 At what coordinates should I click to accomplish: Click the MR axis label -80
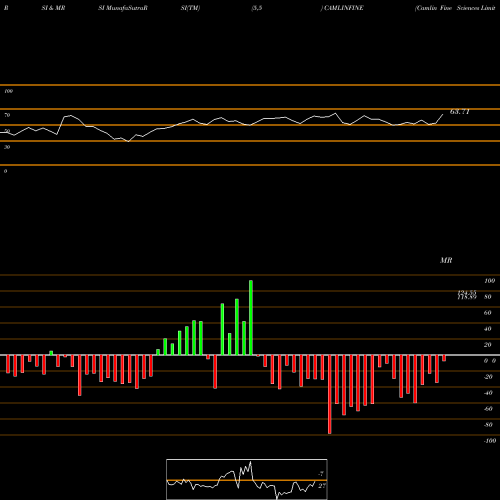click(488, 425)
